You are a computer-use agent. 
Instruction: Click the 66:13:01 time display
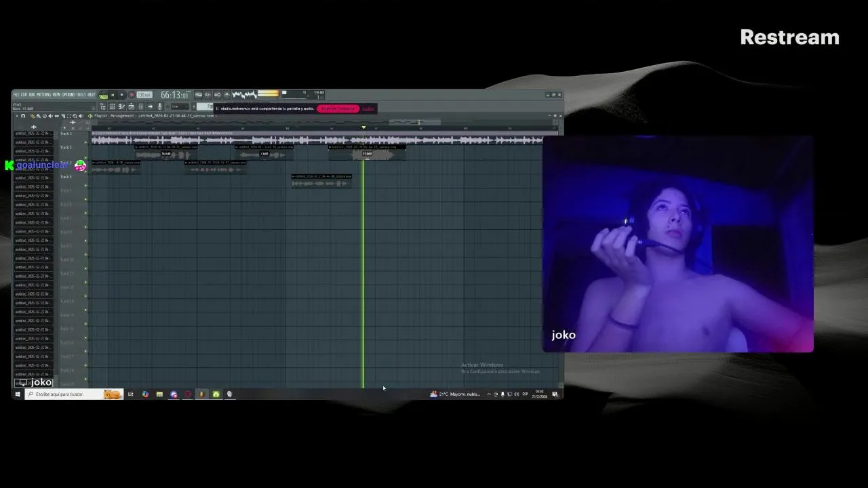pos(174,95)
